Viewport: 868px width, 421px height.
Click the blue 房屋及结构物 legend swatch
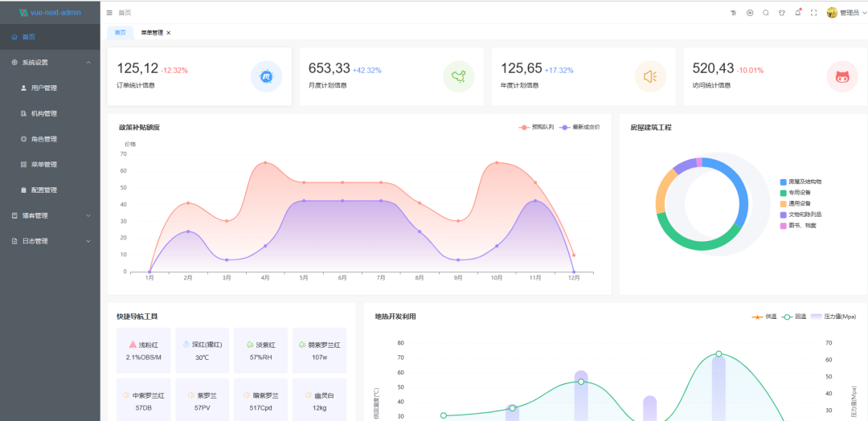pos(783,182)
